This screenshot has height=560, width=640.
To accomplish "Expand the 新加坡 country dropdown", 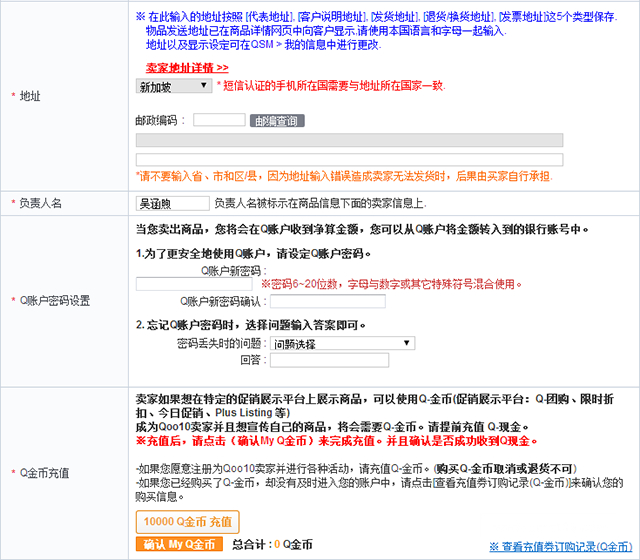I will coord(172,87).
